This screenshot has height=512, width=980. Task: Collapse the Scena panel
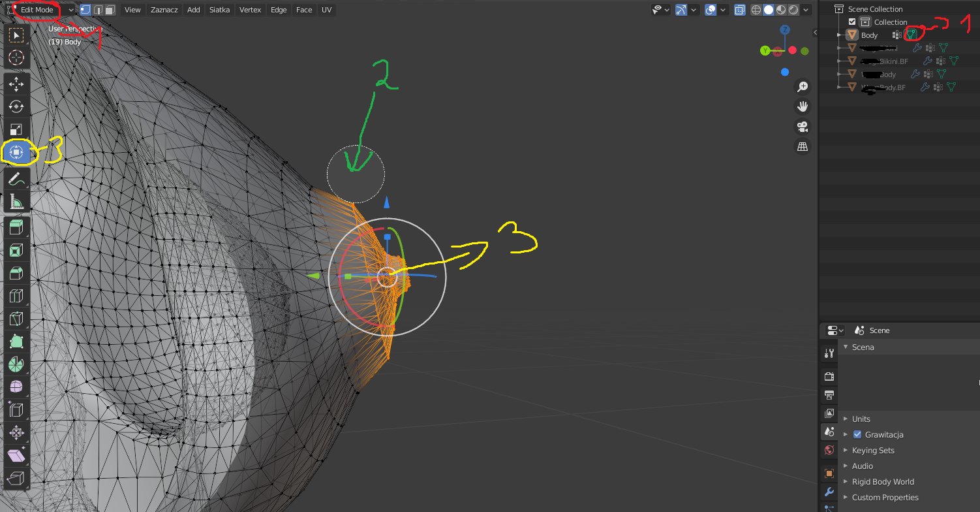(846, 347)
